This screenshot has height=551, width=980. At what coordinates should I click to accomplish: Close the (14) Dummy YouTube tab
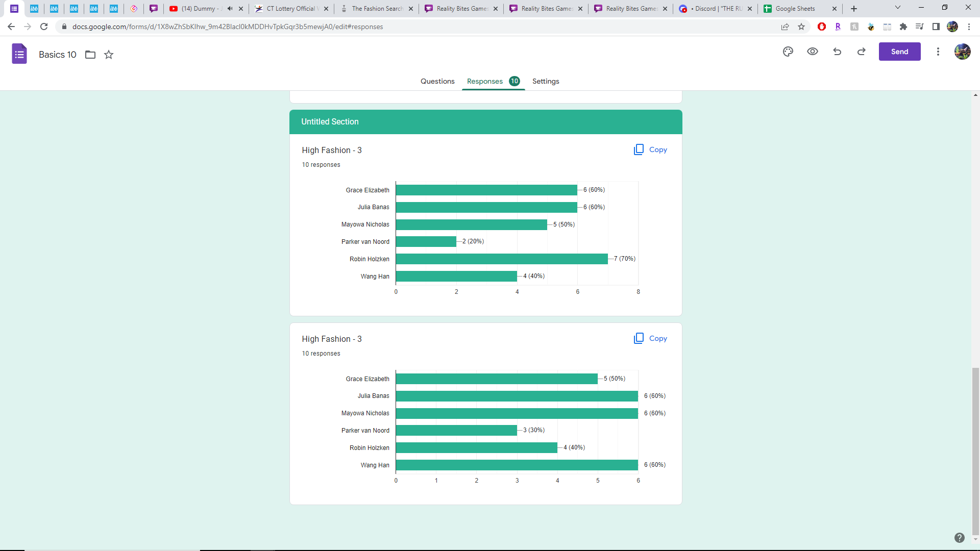[x=241, y=9]
